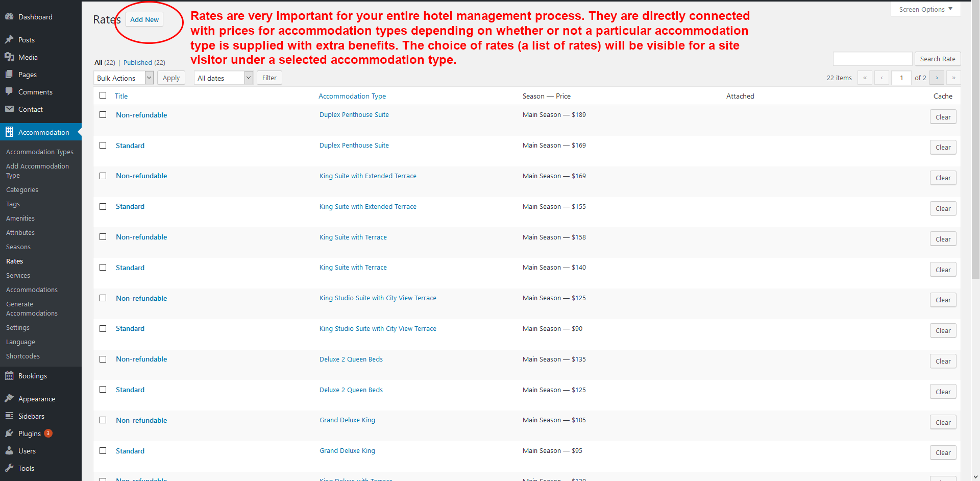This screenshot has height=481, width=980.
Task: Click the Add New rate button
Action: pos(144,20)
